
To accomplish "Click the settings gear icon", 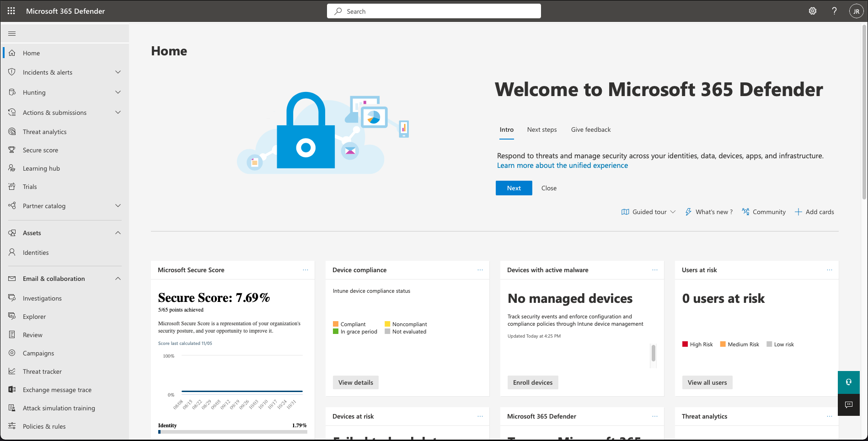I will click(813, 11).
